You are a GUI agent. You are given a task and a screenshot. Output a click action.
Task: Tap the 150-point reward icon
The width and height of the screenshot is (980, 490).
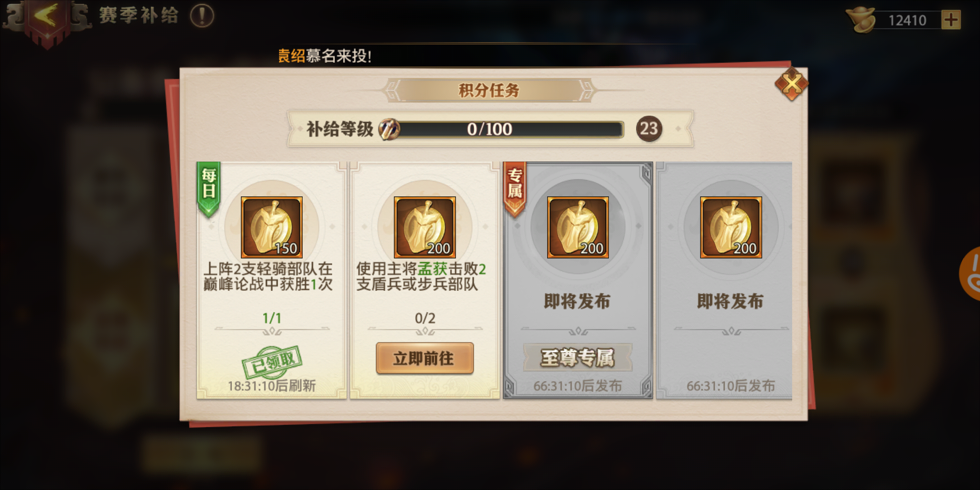click(271, 227)
